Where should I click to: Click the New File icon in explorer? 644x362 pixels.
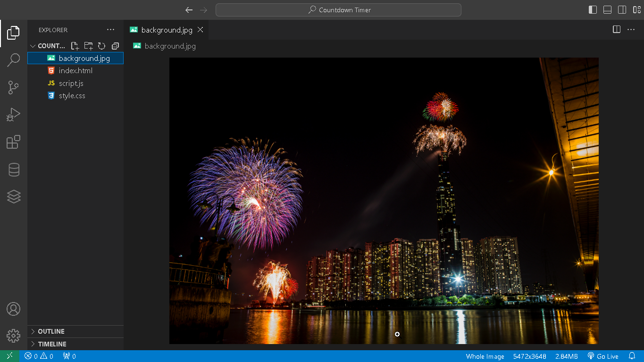coord(75,46)
